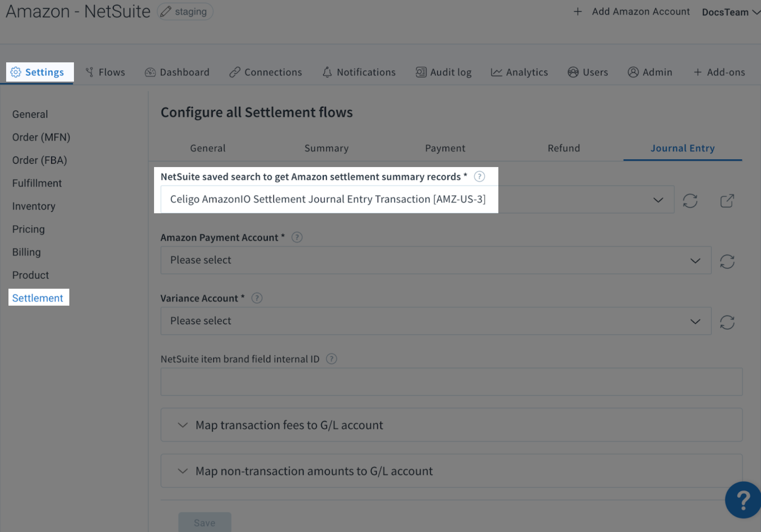The width and height of the screenshot is (761, 532).
Task: Refresh the saved search dropdown list
Action: [690, 201]
